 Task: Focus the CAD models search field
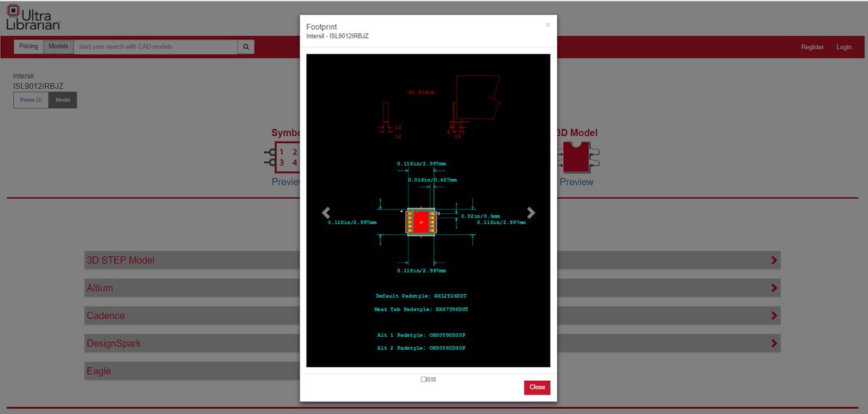tap(156, 47)
